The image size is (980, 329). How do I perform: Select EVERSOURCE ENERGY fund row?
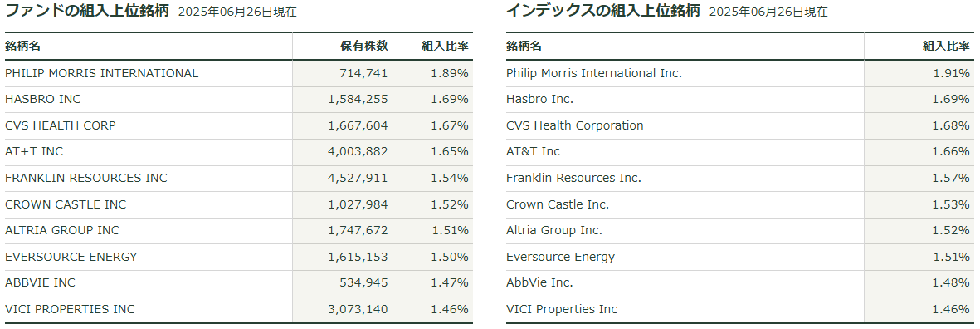tap(239, 257)
